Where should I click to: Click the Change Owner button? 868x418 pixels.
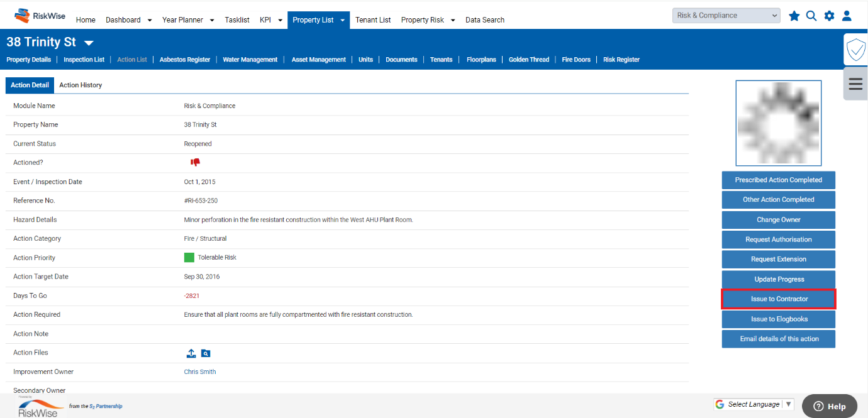tap(779, 220)
